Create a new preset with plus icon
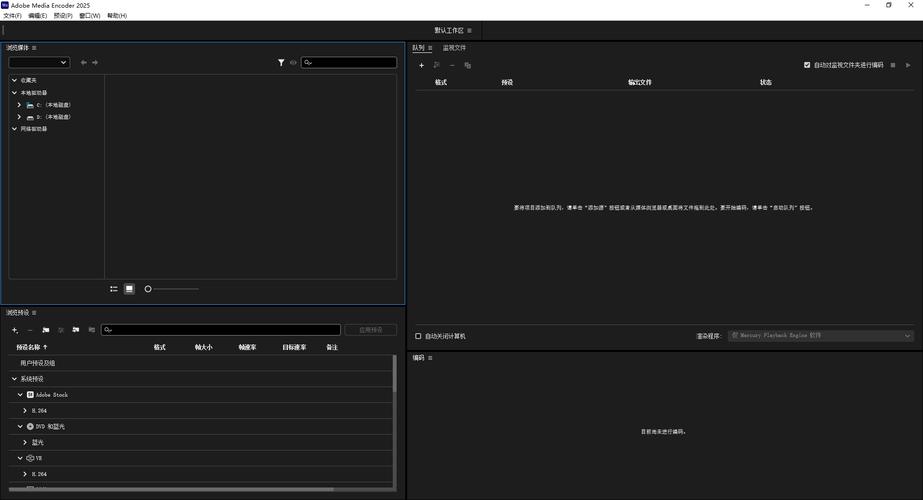Image resolution: width=923 pixels, height=500 pixels. [15, 330]
